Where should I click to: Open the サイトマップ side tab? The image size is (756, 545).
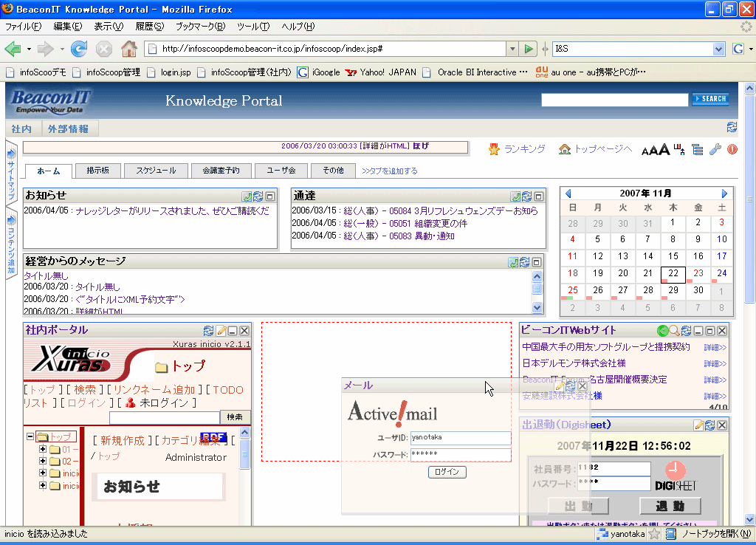click(x=11, y=173)
